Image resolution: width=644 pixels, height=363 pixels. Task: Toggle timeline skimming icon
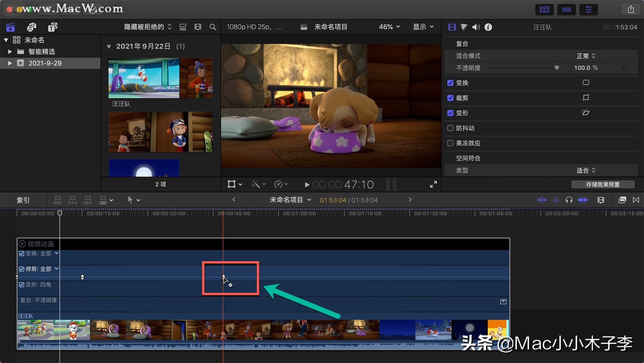coord(542,200)
